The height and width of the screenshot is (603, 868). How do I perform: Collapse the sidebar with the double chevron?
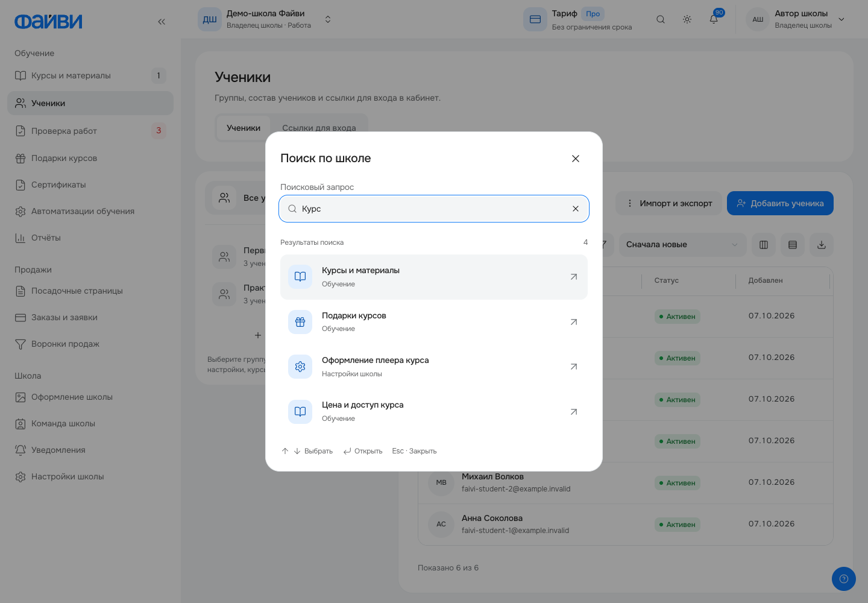point(162,22)
